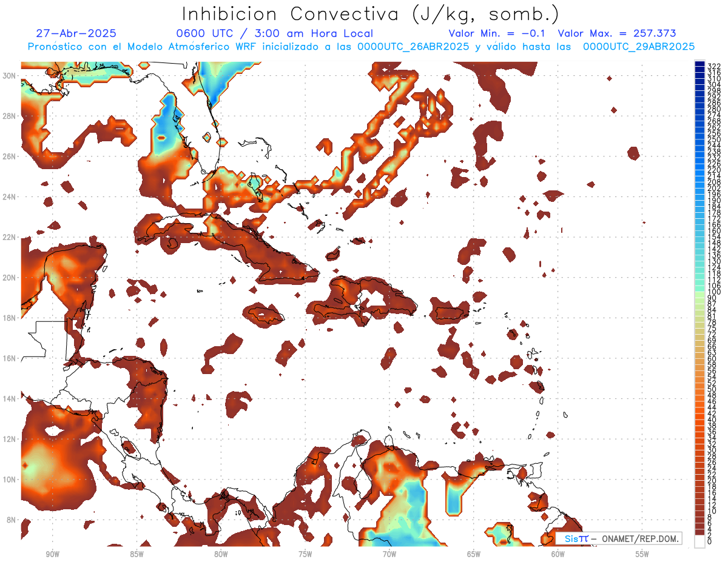Click the 'SisTT - ONAMET/REP.DOM.' credit label
728x562 pixels.
620,538
